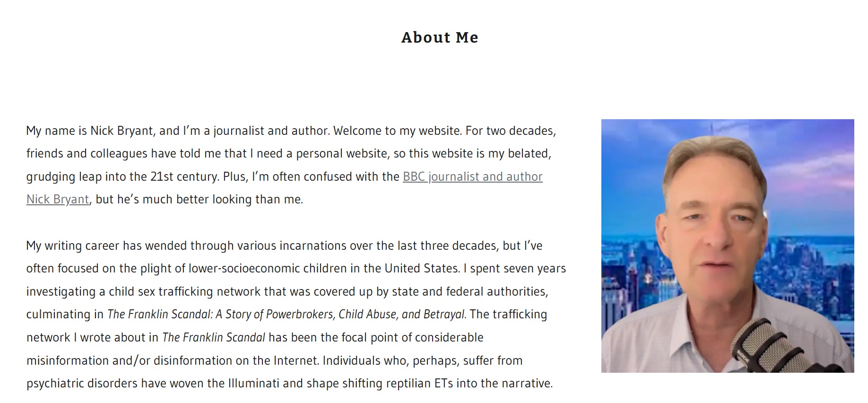
Task: Click the phrase "Welcome to my website"
Action: 397,131
